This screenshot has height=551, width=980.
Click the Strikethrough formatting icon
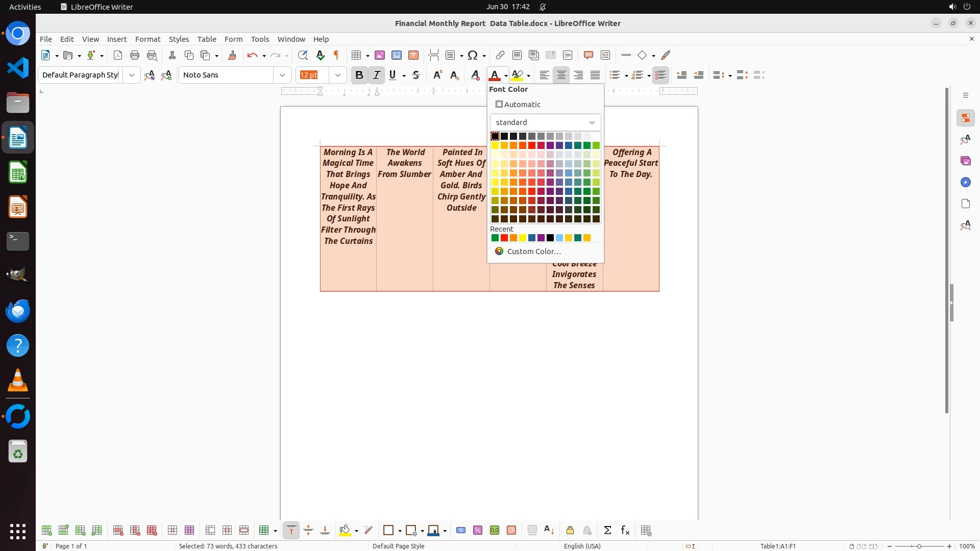(x=416, y=75)
